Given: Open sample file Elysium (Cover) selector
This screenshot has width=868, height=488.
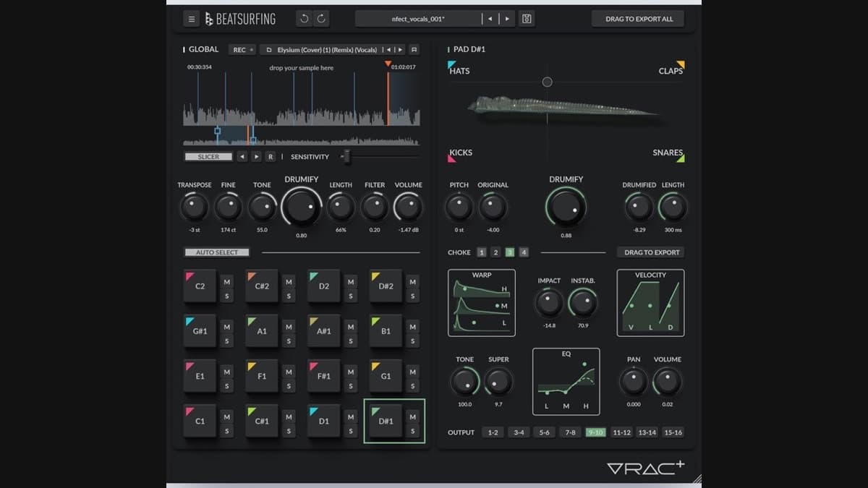Looking at the screenshot, I should 321,50.
